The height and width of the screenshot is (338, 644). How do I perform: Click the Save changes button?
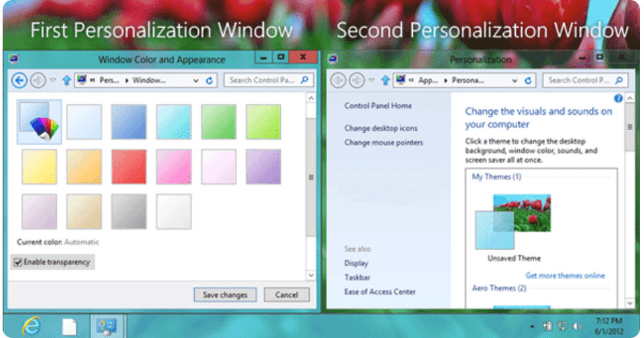click(x=225, y=295)
